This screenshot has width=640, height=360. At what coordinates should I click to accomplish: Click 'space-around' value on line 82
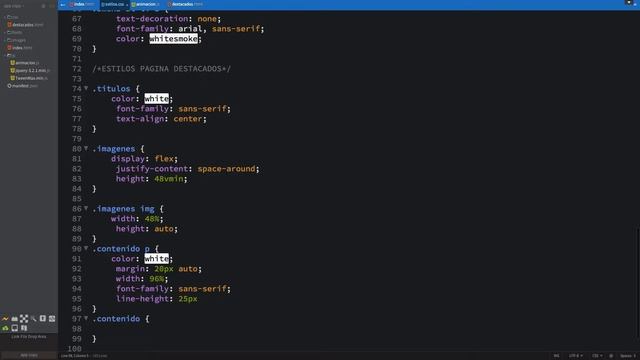tap(226, 169)
